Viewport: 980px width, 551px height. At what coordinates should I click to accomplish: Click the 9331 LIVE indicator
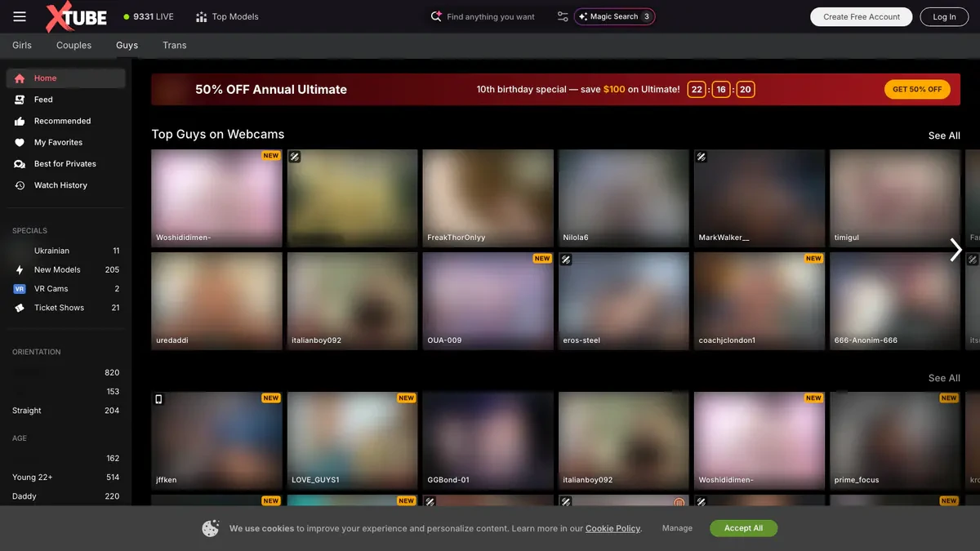(149, 16)
